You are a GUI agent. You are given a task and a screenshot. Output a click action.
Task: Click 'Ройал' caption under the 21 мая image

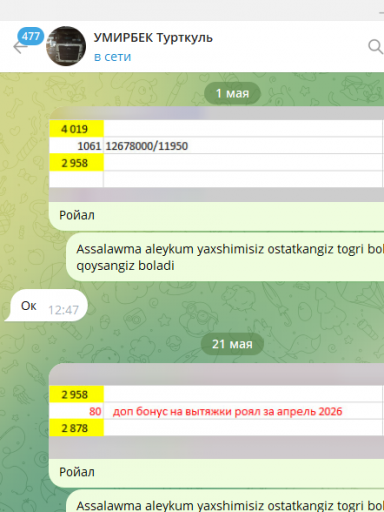77,472
